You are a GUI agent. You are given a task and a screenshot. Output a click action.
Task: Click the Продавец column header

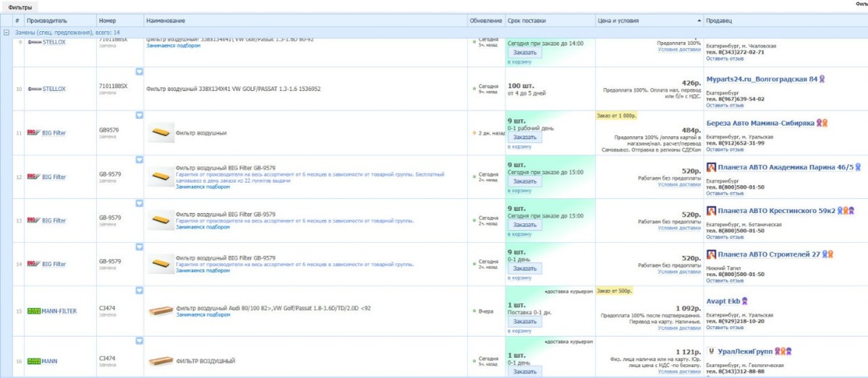tap(718, 20)
